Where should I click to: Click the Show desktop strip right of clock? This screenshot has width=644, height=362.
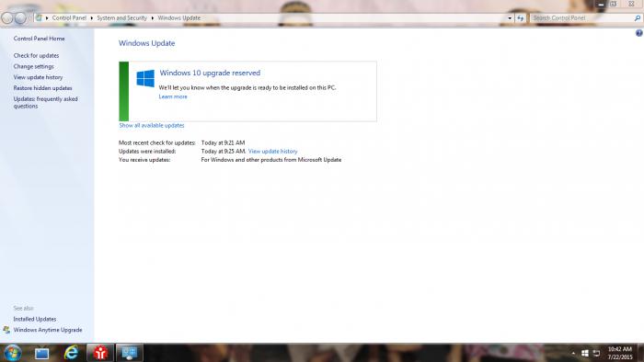[x=640, y=353]
